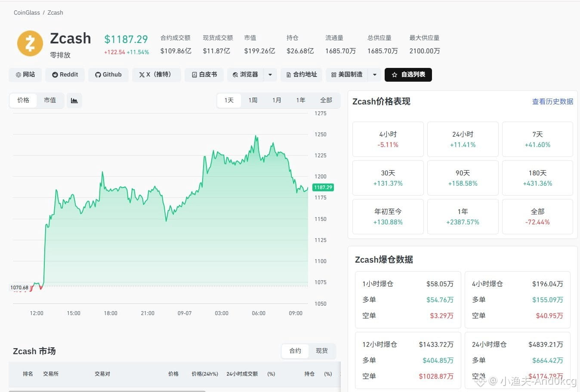Open the 网站 website globe button

pyautogui.click(x=25, y=75)
